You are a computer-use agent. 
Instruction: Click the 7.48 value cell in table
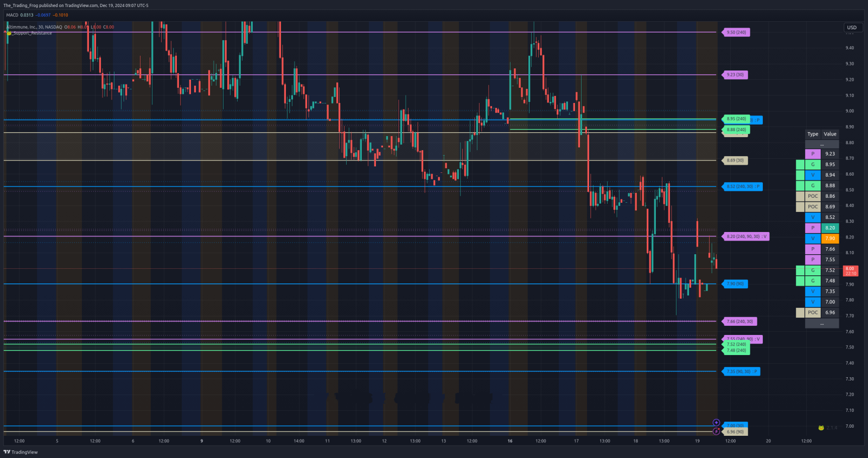point(830,281)
